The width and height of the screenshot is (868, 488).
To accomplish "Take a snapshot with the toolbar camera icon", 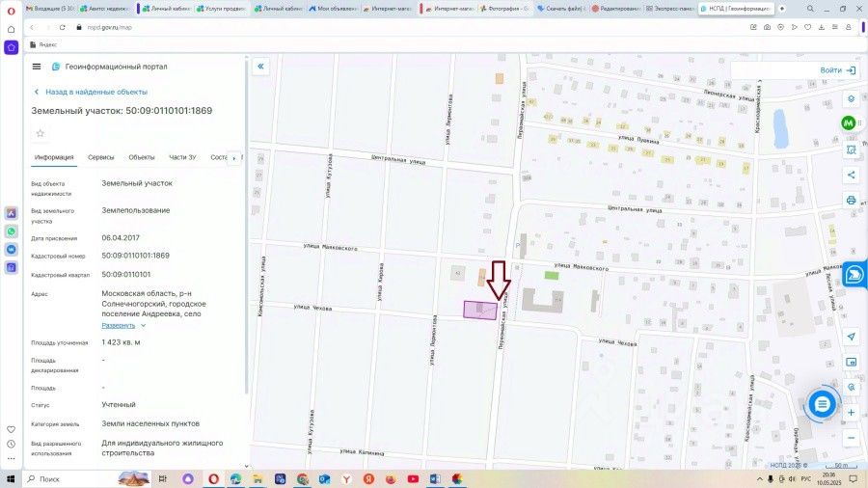I will pos(767,27).
